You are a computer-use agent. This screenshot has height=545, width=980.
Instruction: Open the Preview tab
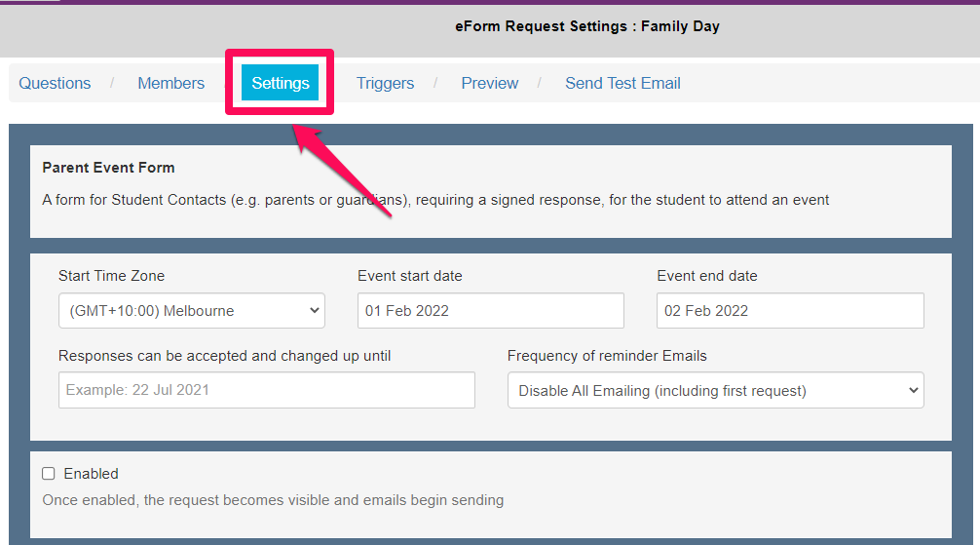tap(489, 83)
